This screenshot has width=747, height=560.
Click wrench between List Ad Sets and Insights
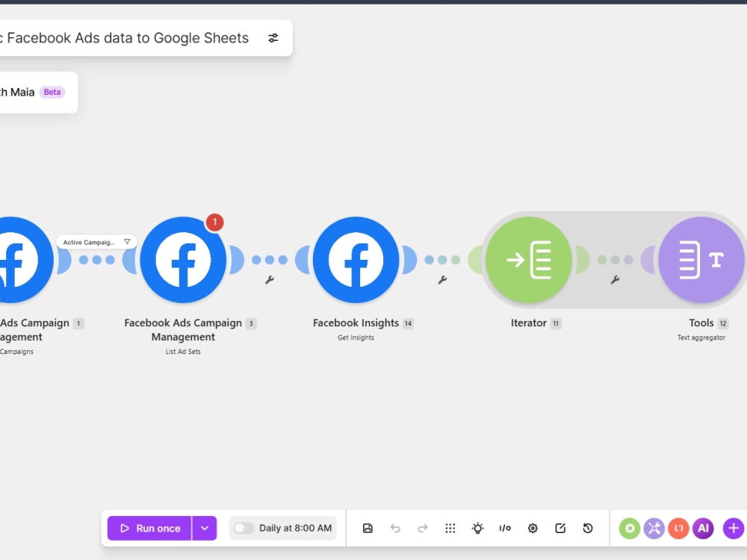[x=270, y=280]
